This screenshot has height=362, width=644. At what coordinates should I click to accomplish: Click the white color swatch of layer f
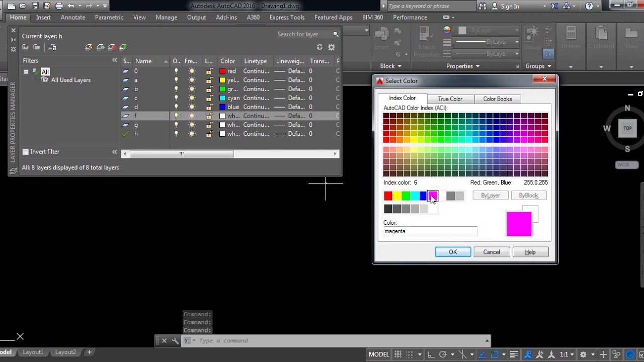222,116
